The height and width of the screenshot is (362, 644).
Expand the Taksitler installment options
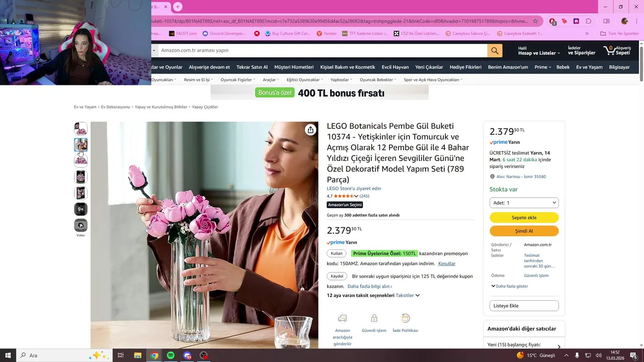click(x=408, y=296)
